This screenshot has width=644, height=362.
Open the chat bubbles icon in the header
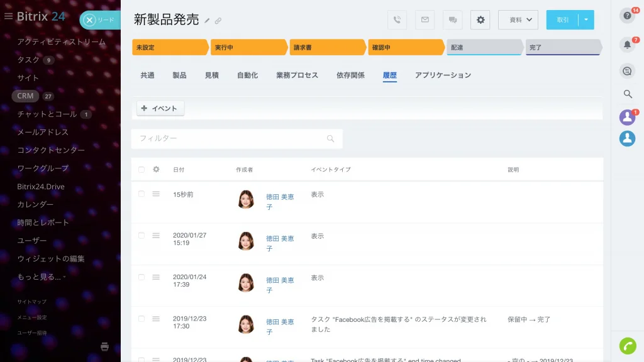pyautogui.click(x=453, y=19)
